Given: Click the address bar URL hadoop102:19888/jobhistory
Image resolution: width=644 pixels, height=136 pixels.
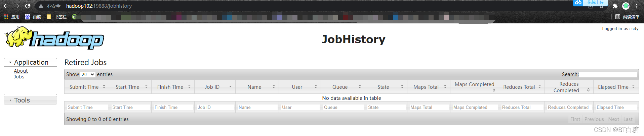Looking at the screenshot, I should 99,6.
